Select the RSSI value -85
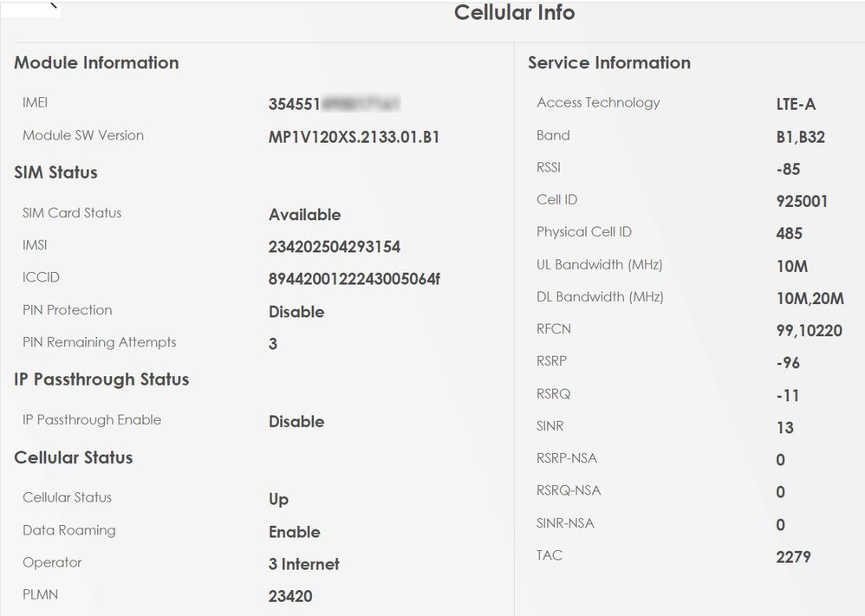This screenshot has height=616, width=865. (x=787, y=167)
